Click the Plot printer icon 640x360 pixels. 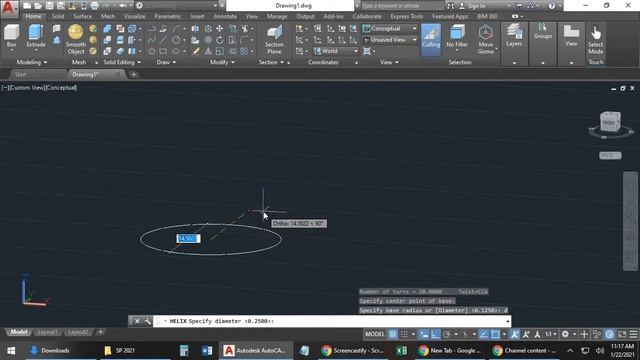point(94,6)
